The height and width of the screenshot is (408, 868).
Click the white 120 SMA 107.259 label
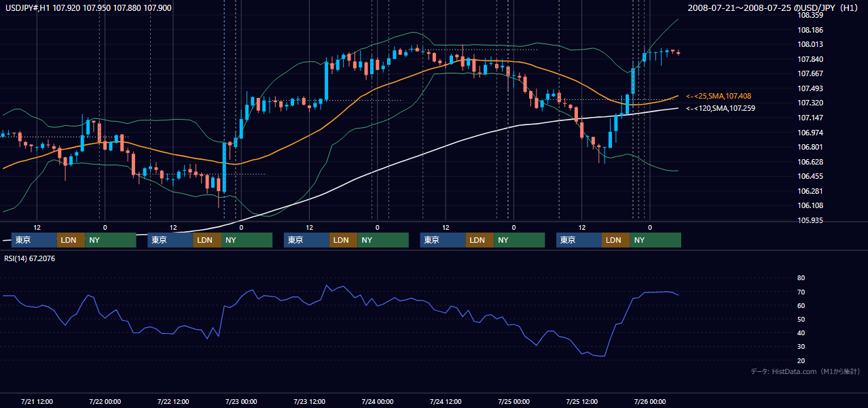[721, 108]
